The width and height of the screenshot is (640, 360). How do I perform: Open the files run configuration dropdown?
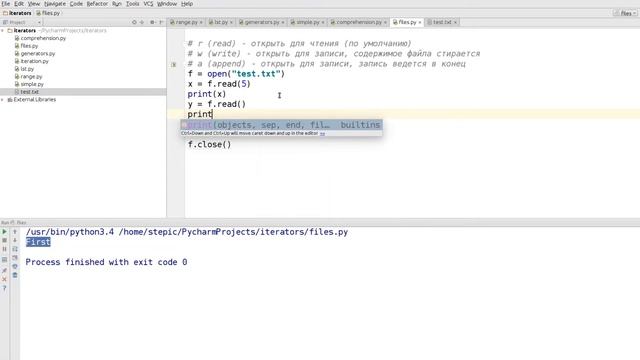[x=626, y=13]
